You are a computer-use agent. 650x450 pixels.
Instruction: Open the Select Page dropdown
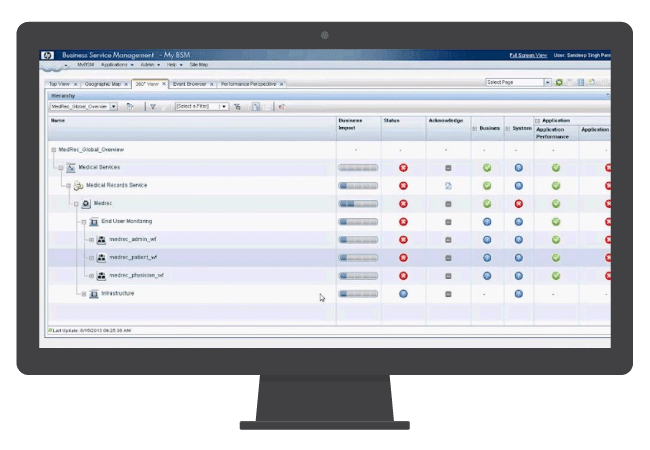[x=547, y=82]
